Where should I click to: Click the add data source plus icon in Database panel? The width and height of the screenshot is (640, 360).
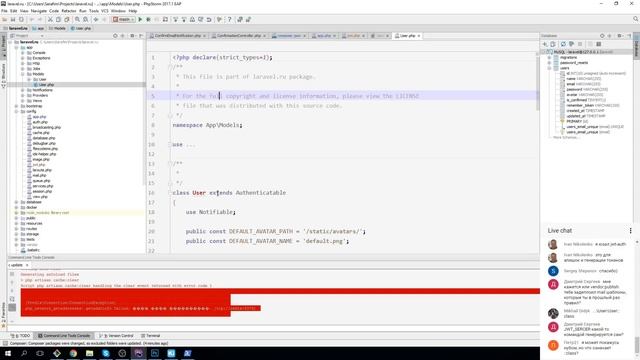point(545,44)
